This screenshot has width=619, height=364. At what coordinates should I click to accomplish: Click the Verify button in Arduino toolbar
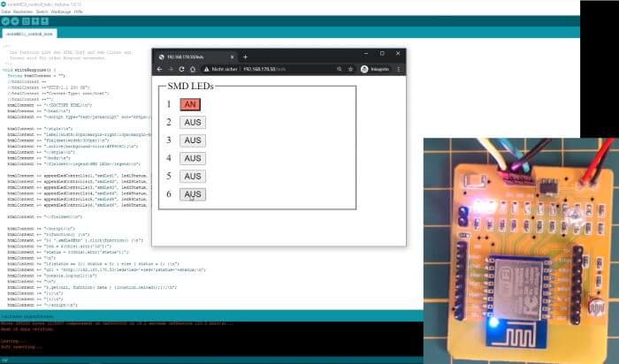5,21
